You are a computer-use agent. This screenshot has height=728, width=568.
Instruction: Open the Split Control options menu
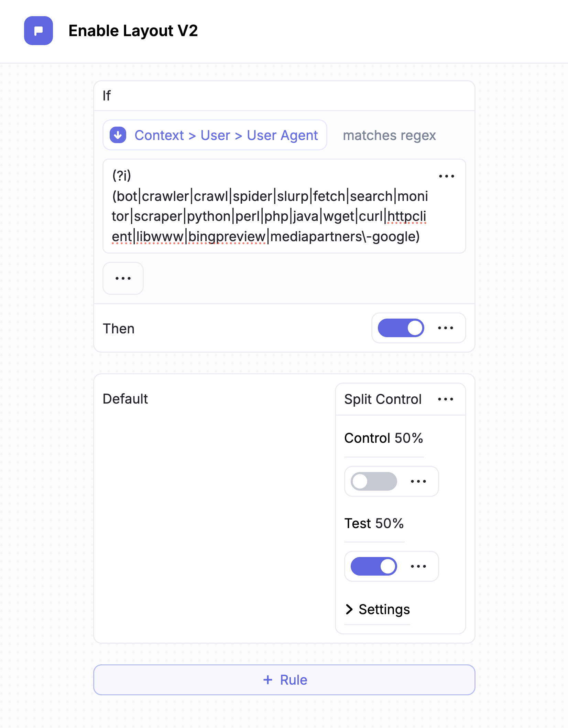[446, 399]
